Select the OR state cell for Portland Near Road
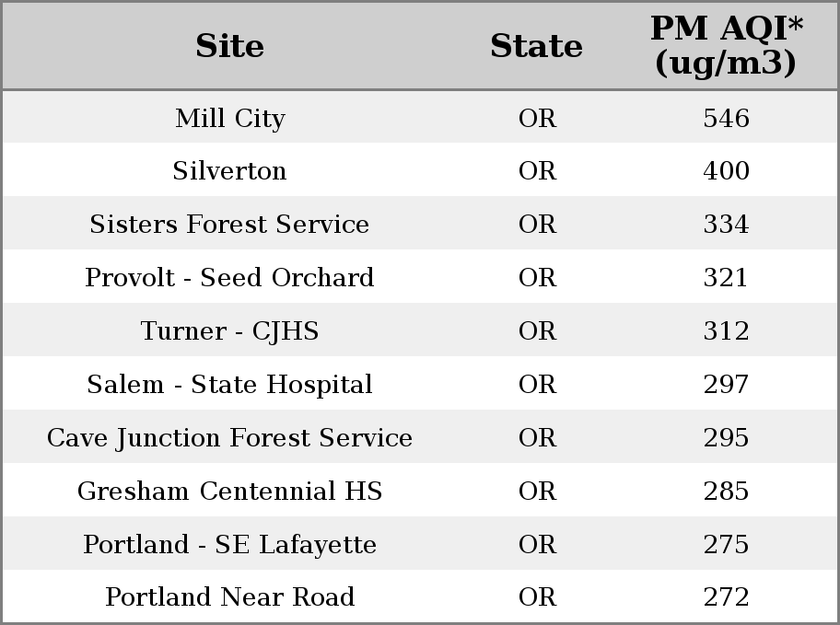The height and width of the screenshot is (625, 840). (x=537, y=596)
